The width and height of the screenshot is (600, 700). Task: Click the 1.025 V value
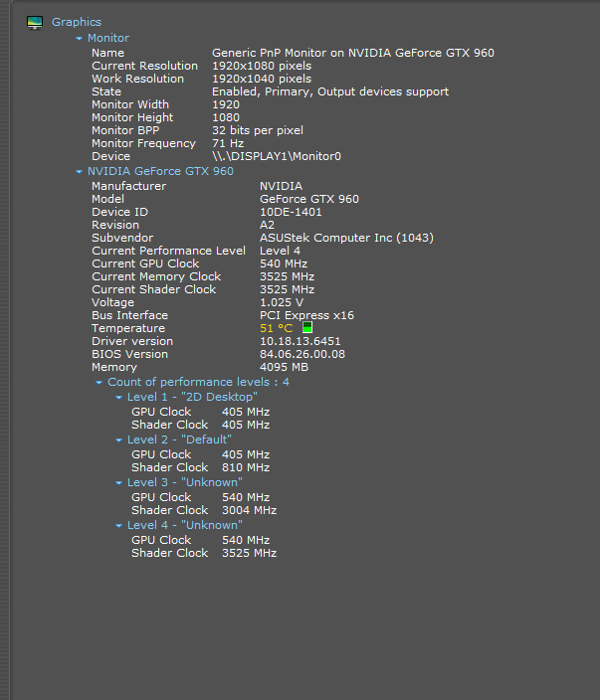[x=282, y=302]
